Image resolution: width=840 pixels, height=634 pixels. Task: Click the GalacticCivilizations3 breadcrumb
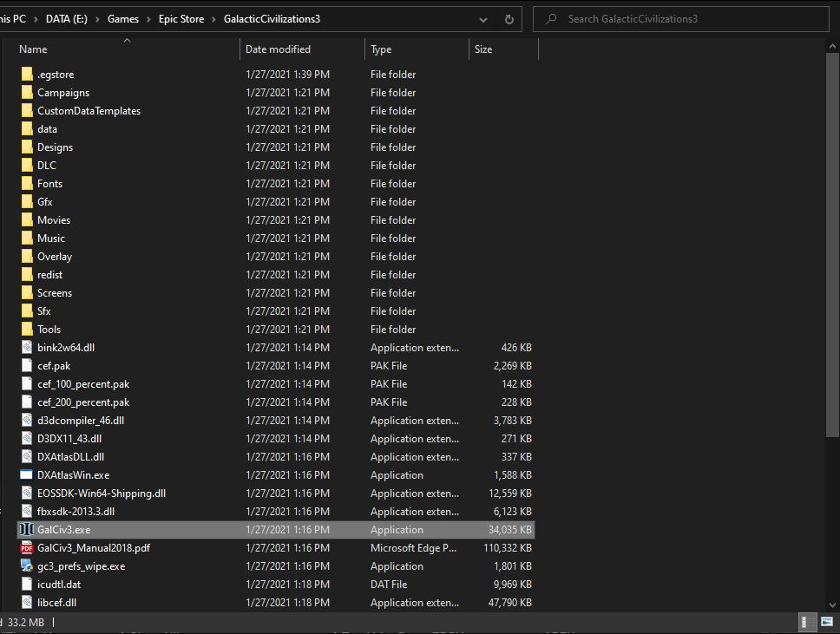tap(272, 19)
